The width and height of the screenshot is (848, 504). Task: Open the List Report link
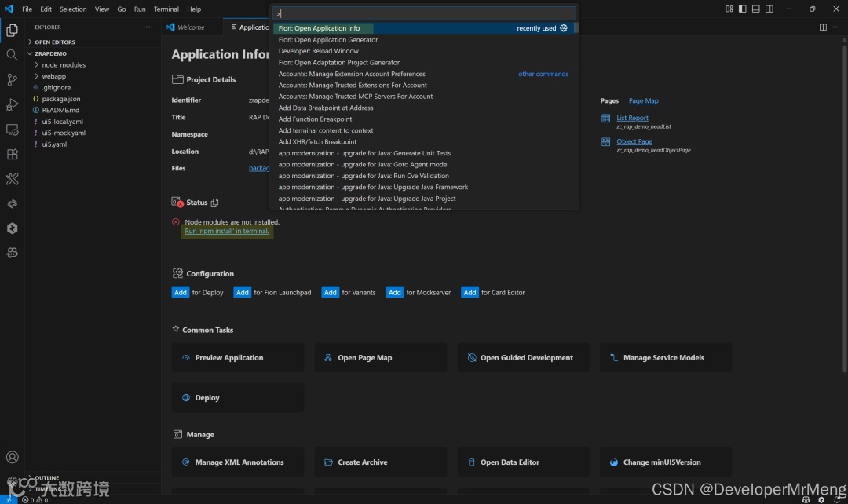click(x=632, y=118)
